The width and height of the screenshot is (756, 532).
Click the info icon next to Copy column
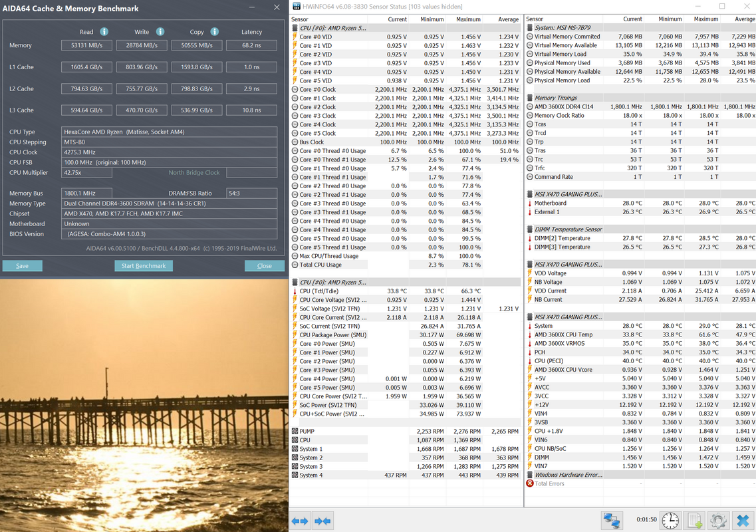point(214,32)
